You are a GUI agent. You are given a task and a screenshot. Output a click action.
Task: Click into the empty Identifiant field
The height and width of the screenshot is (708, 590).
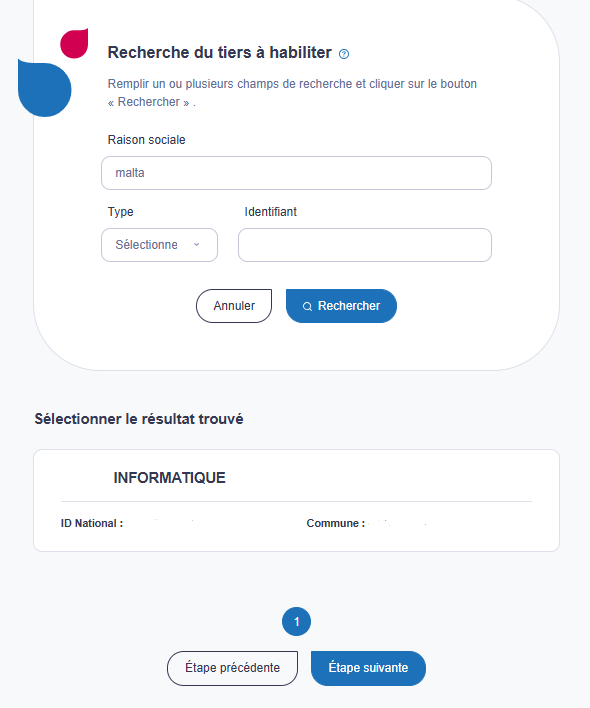click(365, 245)
